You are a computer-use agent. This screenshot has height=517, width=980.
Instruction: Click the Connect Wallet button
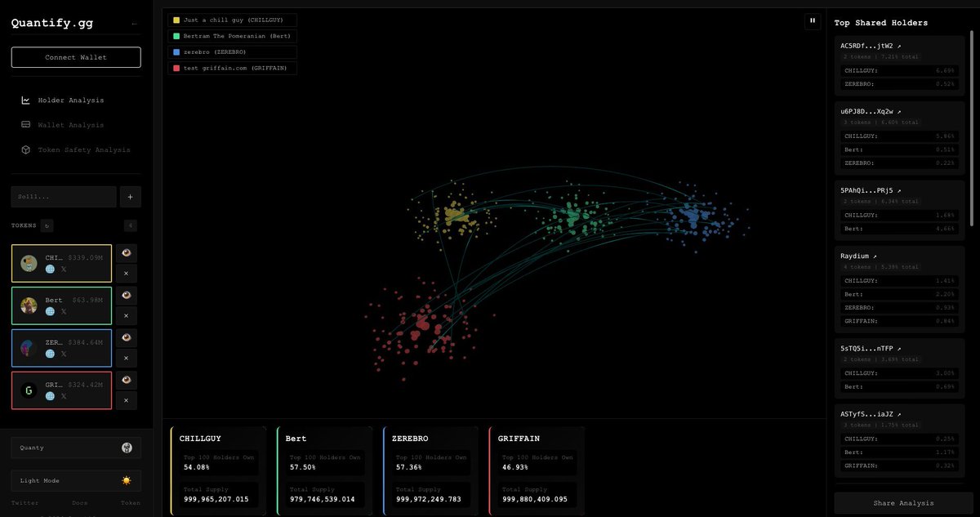[x=76, y=57]
